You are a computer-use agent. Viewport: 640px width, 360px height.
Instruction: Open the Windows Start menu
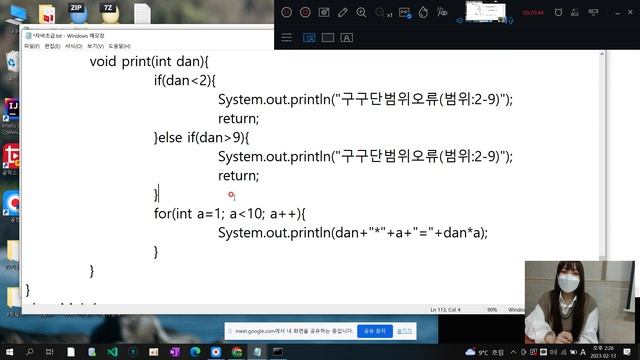(x=9, y=351)
